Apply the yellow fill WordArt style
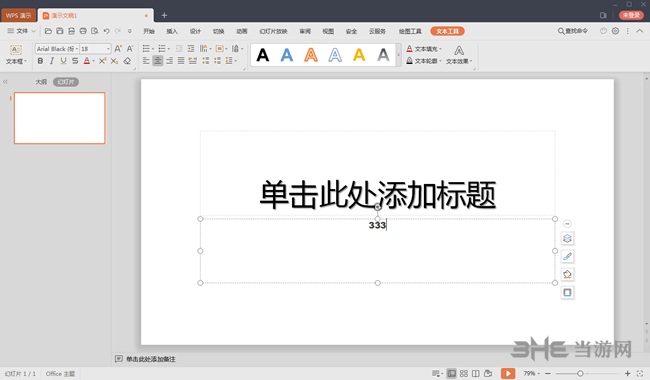The image size is (650, 380). click(x=359, y=55)
